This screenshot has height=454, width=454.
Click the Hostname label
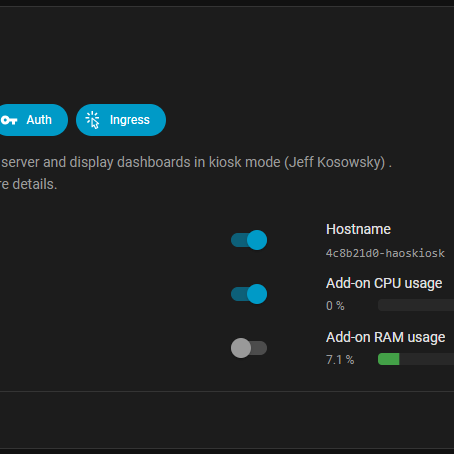click(358, 229)
